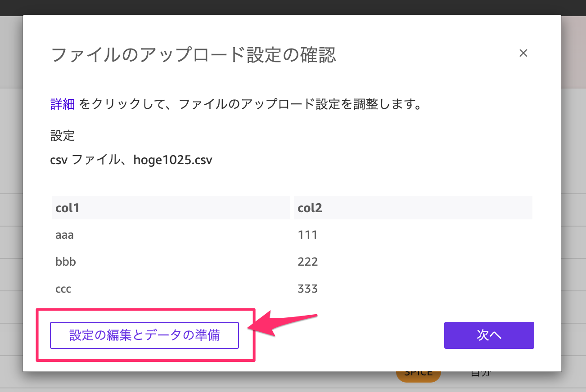Select the 333 value cell
The width and height of the screenshot is (586, 392).
308,289
